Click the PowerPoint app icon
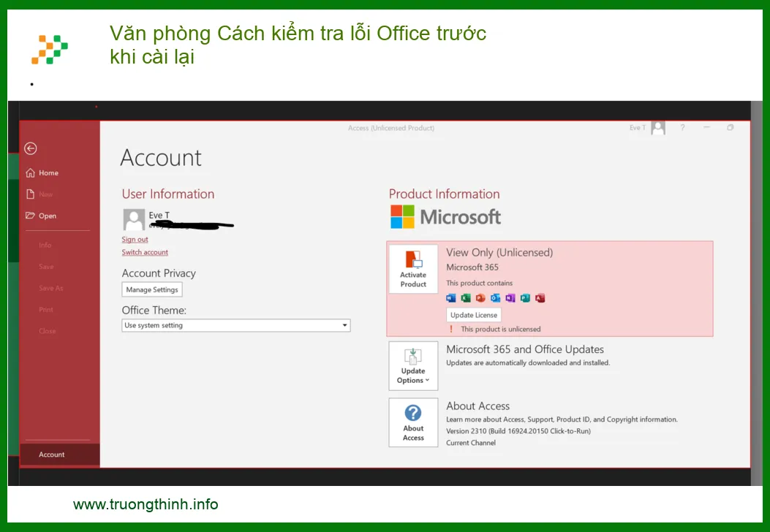The width and height of the screenshot is (770, 532). tap(480, 298)
